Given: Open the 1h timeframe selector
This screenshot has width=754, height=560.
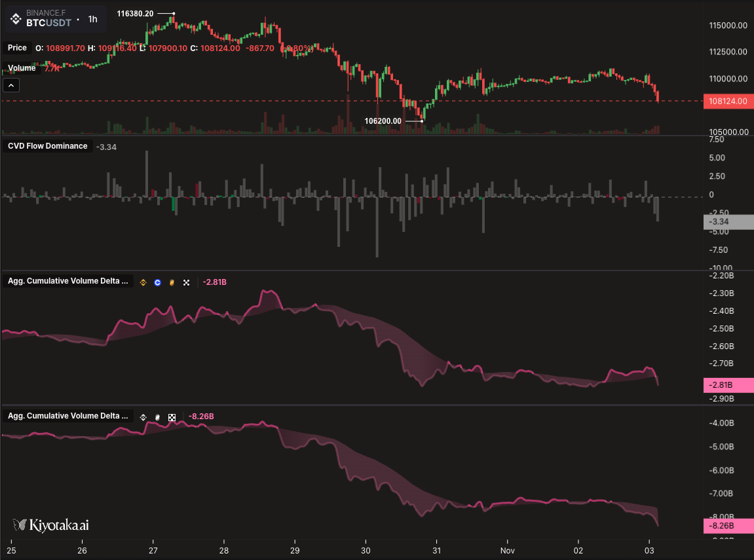Looking at the screenshot, I should 93,20.
